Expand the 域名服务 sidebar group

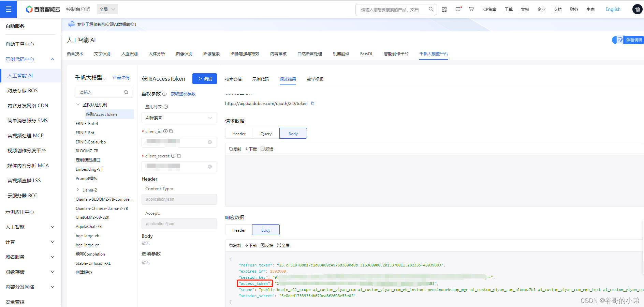[53, 257]
